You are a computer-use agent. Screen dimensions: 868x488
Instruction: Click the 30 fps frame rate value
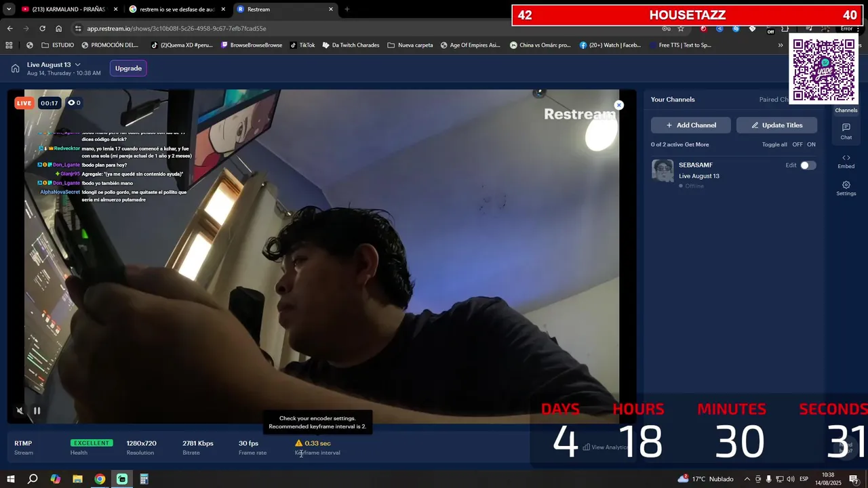(248, 443)
